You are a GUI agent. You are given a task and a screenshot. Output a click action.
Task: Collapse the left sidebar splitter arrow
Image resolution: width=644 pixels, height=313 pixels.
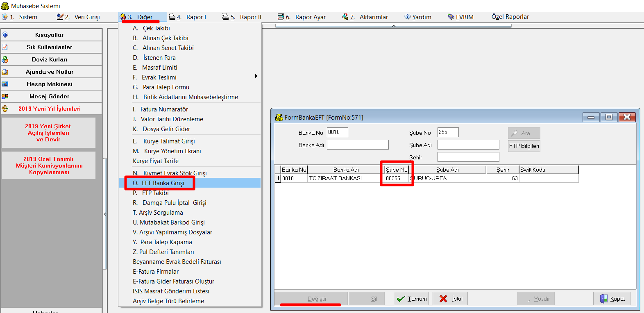click(x=105, y=214)
